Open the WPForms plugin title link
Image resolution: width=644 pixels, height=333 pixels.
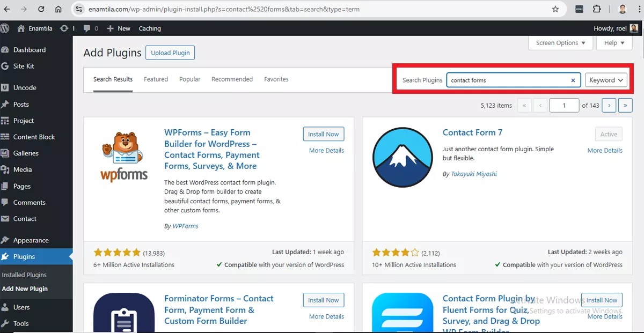click(x=212, y=149)
